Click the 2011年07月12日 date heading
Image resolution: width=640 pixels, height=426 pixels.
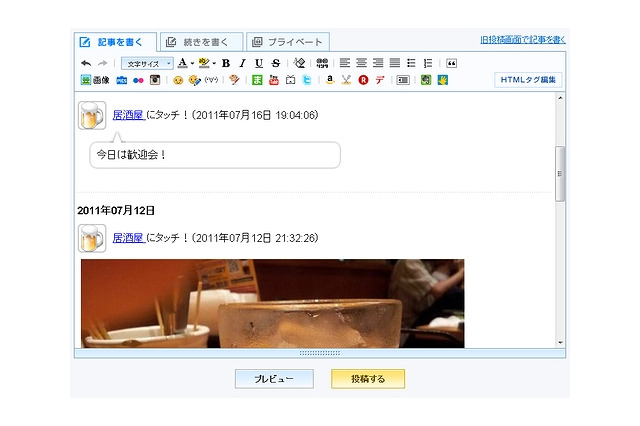pos(116,211)
